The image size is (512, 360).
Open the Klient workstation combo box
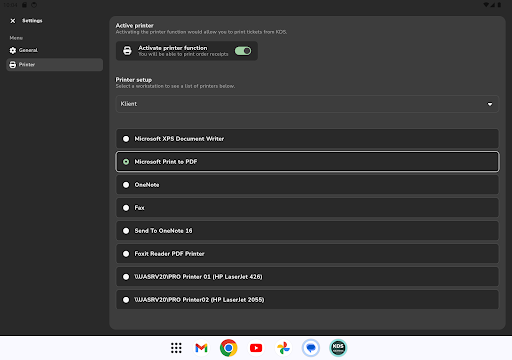(x=307, y=104)
